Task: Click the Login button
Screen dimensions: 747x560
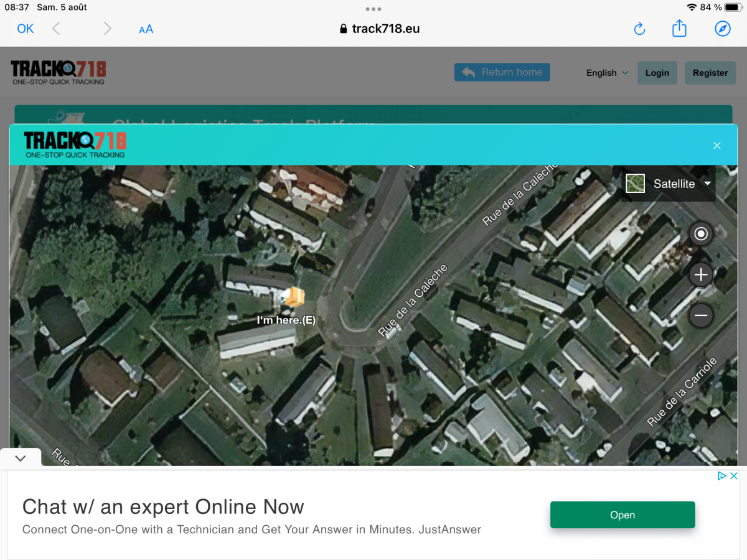Action: (x=657, y=73)
